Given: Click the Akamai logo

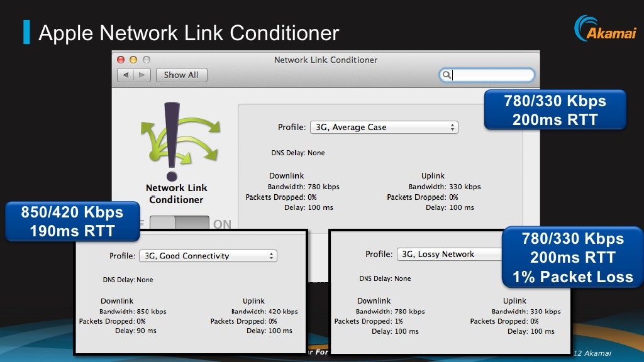Looking at the screenshot, I should pyautogui.click(x=606, y=28).
